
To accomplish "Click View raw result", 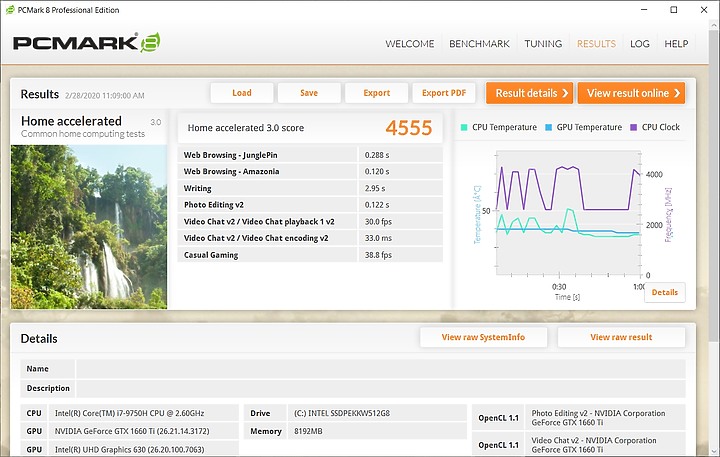I will [x=621, y=337].
